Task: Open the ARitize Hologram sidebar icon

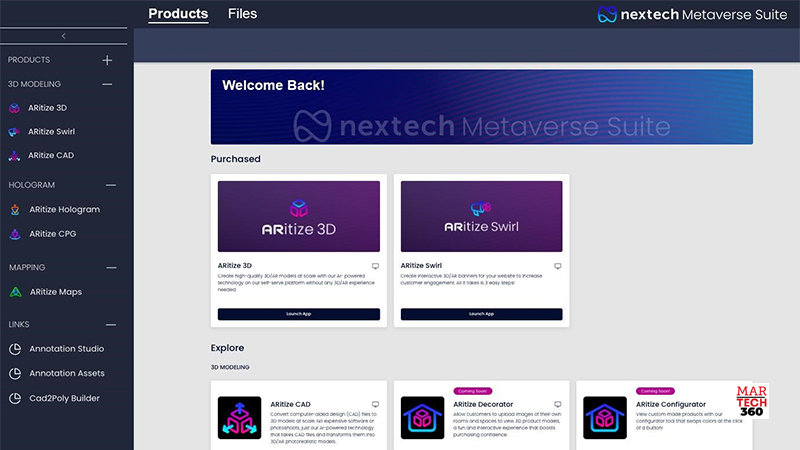Action: [x=15, y=210]
